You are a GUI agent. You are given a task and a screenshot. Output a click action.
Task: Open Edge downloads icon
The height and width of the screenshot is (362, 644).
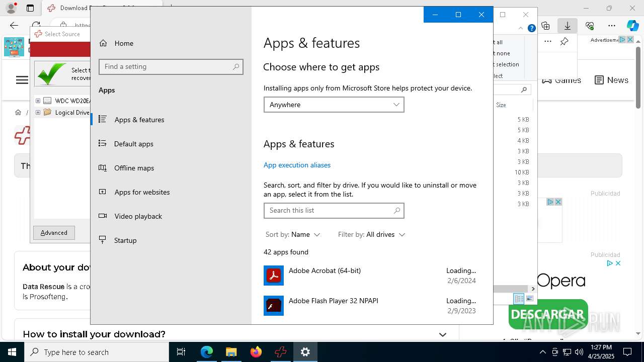pos(568,26)
